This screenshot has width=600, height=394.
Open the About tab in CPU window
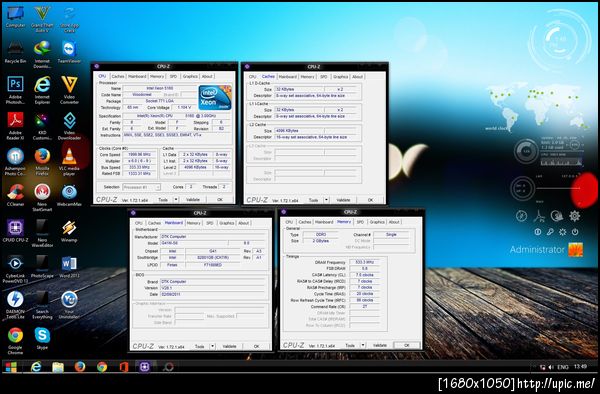click(207, 76)
